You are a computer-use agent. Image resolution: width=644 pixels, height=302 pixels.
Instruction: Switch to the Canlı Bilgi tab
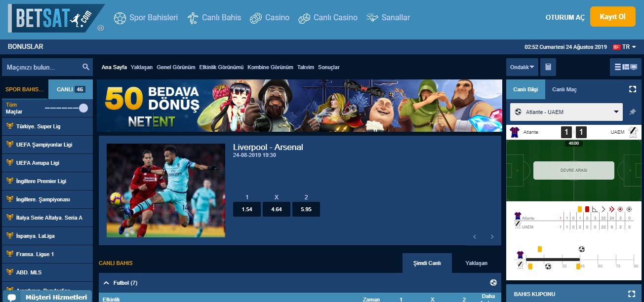[x=525, y=89]
